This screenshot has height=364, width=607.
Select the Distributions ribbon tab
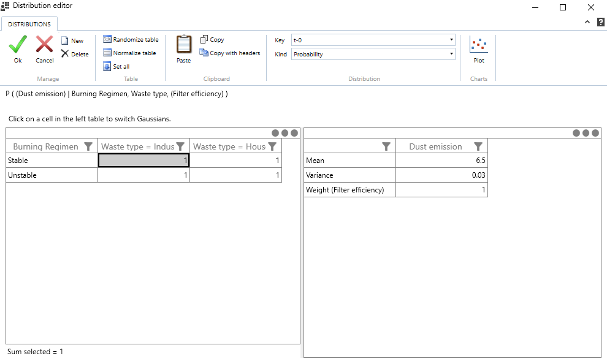point(29,24)
